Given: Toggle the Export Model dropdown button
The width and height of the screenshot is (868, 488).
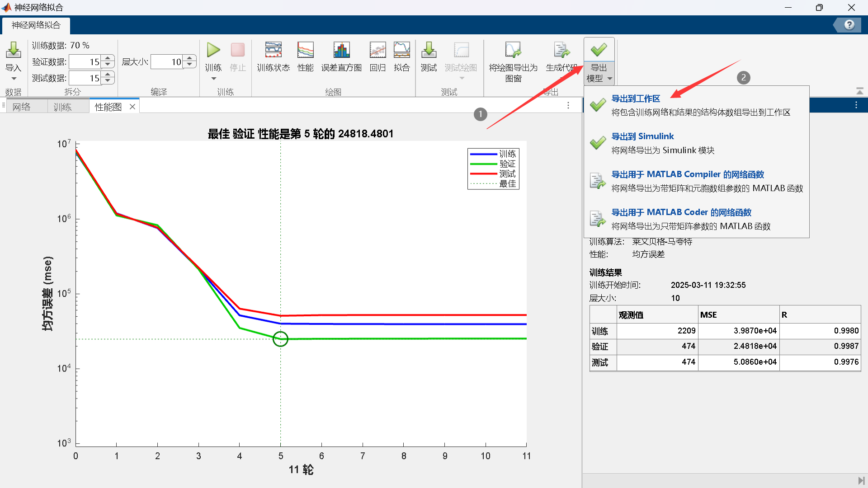Looking at the screenshot, I should [x=599, y=73].
